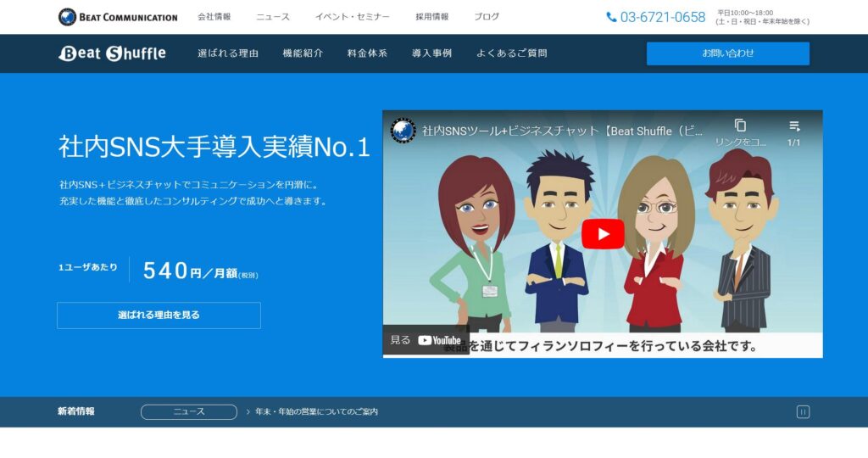Click the phone icon beside 03-6721-0658
The width and height of the screenshot is (868, 458).
click(x=612, y=17)
